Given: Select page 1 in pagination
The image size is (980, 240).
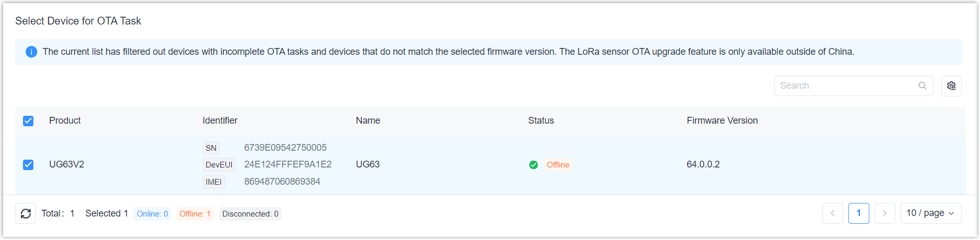Looking at the screenshot, I should point(859,213).
